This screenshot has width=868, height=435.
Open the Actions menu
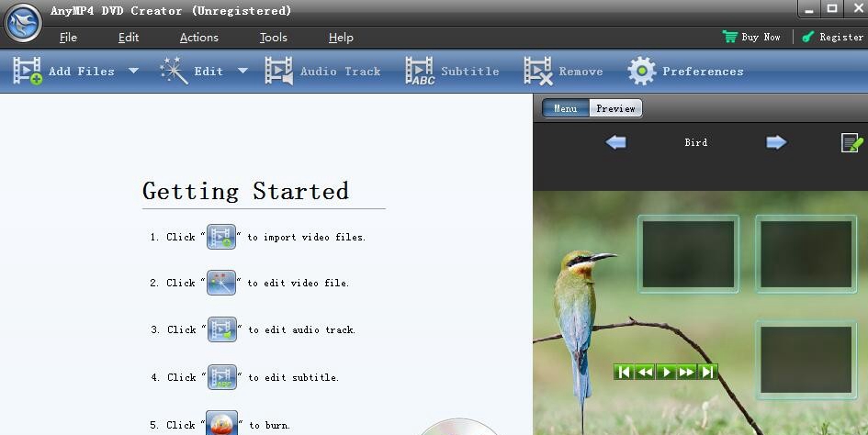point(198,37)
